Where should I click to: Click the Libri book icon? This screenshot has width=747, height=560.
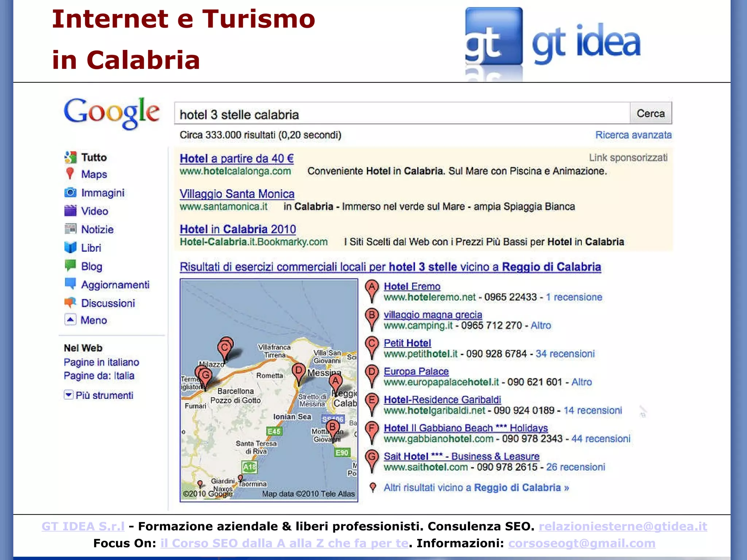pyautogui.click(x=70, y=248)
